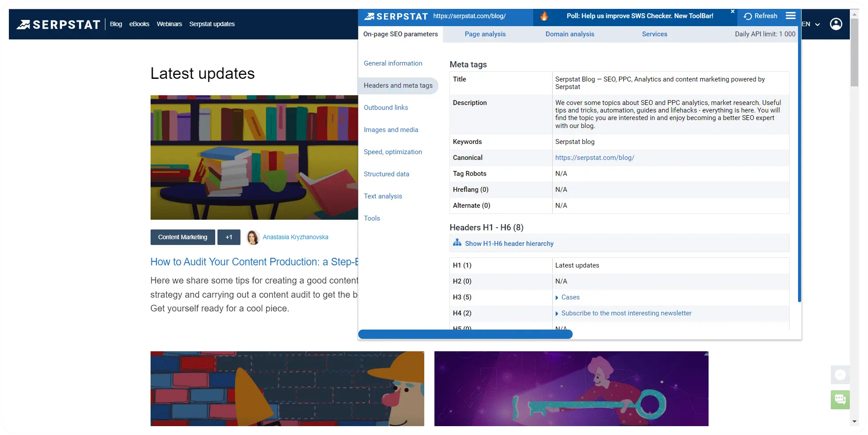
Task: Select Outbound links in the sidebar
Action: [386, 108]
